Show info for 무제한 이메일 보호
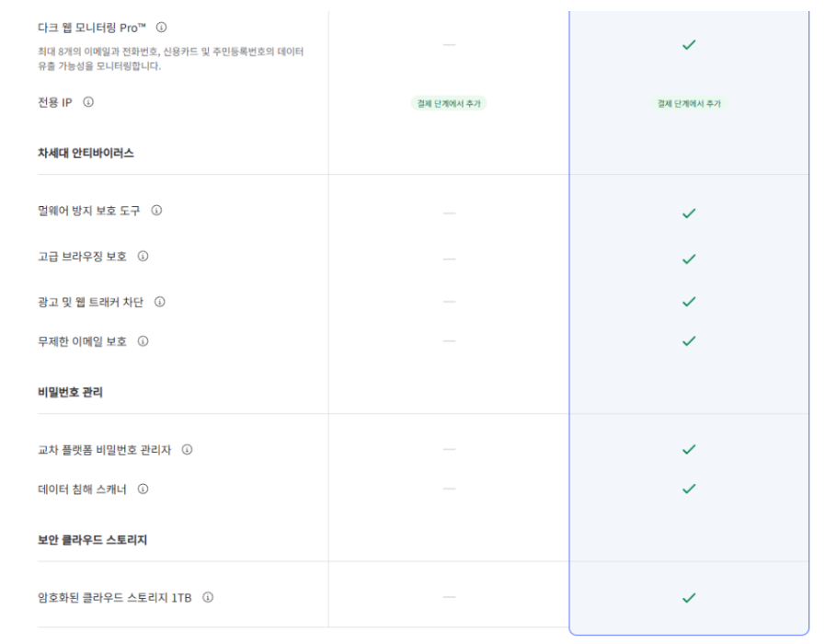This screenshot has height=644, width=837. pyautogui.click(x=143, y=341)
